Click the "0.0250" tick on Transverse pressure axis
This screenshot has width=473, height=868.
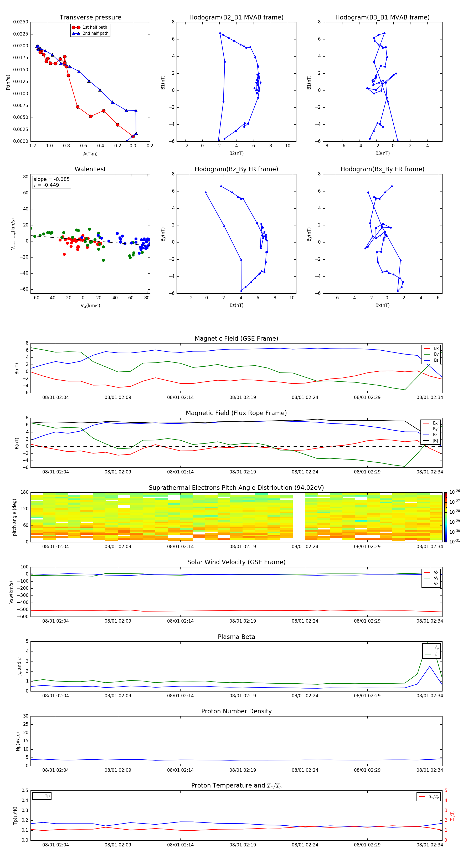click(20, 22)
